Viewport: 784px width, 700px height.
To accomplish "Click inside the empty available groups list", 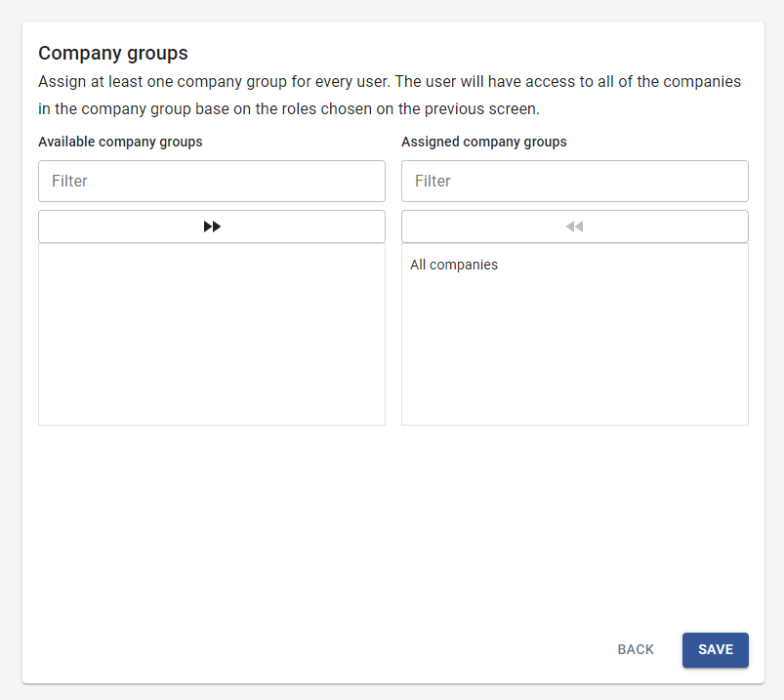I will 212,334.
